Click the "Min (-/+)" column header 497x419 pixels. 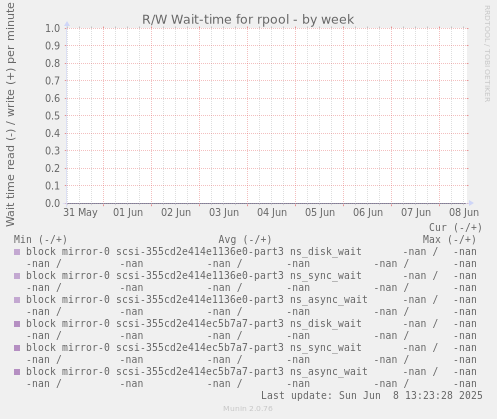pyautogui.click(x=40, y=240)
